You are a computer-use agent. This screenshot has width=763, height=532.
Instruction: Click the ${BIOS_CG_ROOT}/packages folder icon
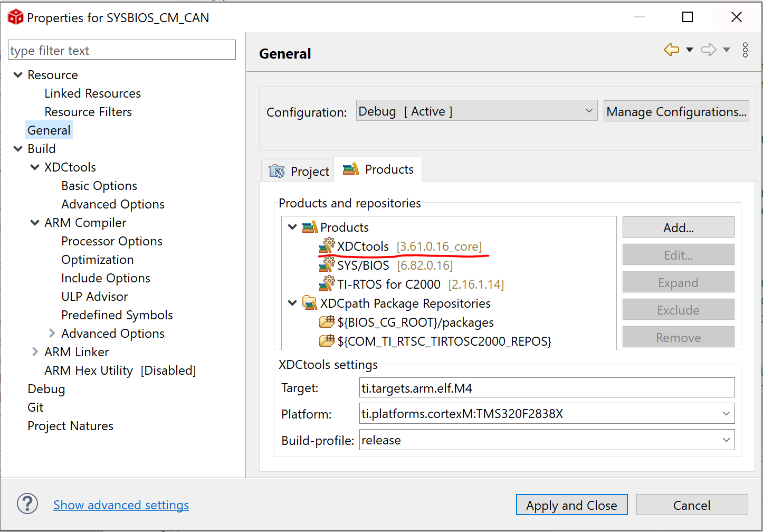(x=327, y=322)
